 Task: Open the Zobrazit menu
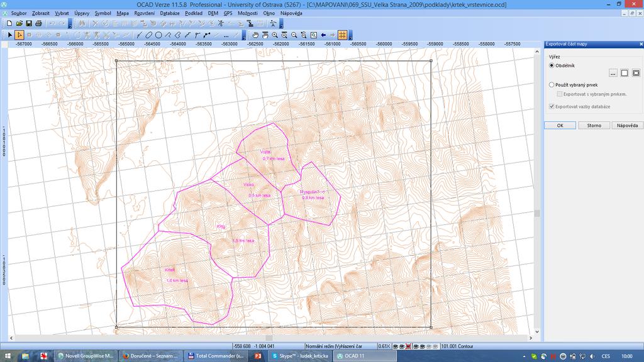pos(41,13)
